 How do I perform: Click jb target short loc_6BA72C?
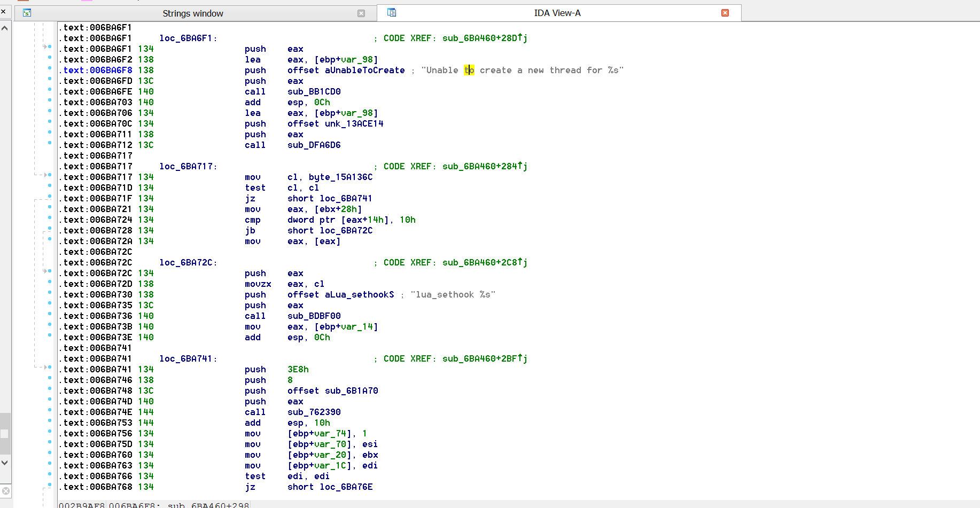point(330,231)
